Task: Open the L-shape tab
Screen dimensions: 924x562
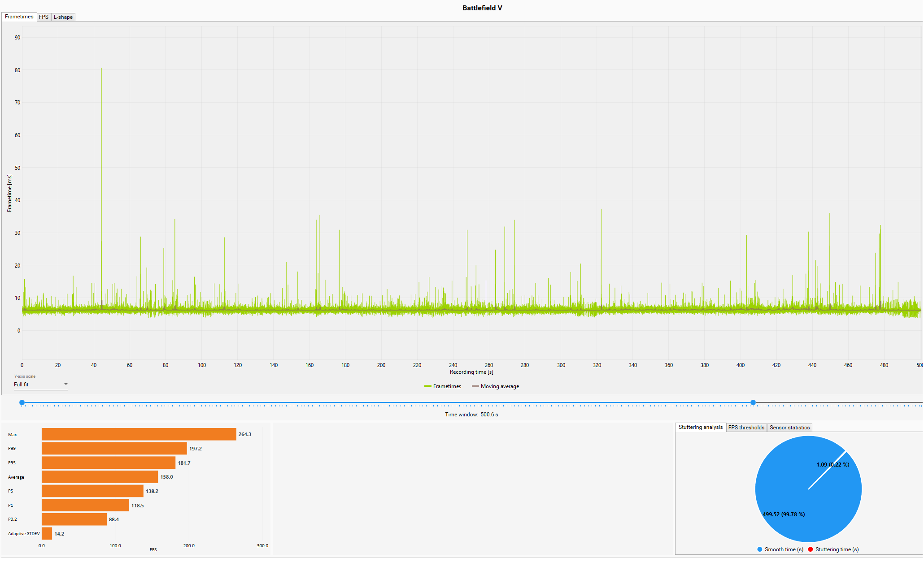Action: coord(63,17)
